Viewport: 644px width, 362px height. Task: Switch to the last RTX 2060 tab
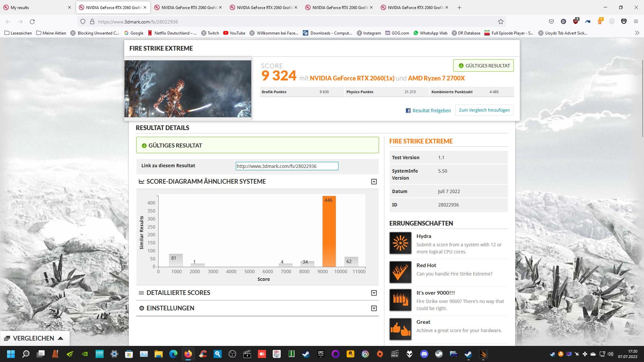tap(415, 7)
